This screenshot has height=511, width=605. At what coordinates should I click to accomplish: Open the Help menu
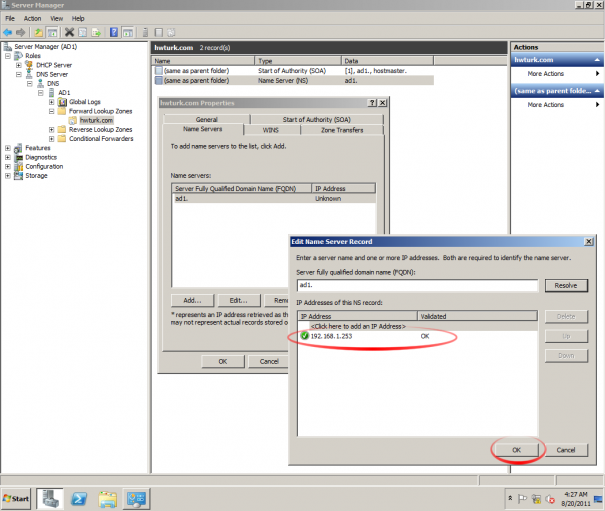(78, 19)
